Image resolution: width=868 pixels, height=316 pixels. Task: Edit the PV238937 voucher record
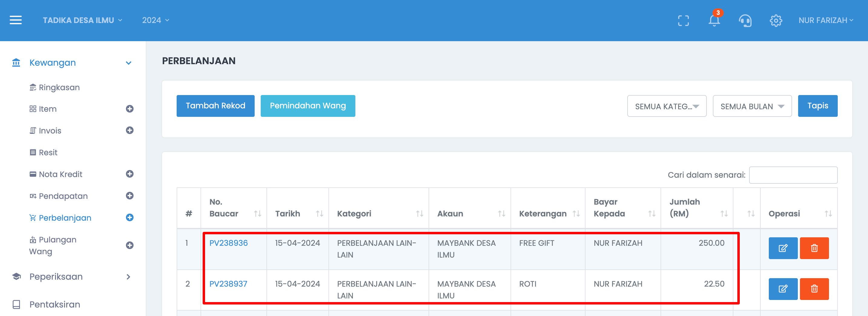[x=783, y=289]
